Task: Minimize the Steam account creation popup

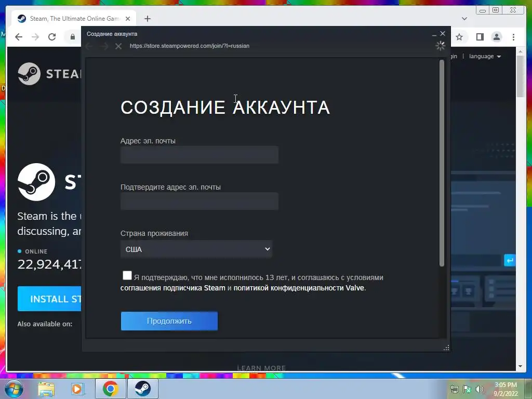Action: click(x=434, y=34)
